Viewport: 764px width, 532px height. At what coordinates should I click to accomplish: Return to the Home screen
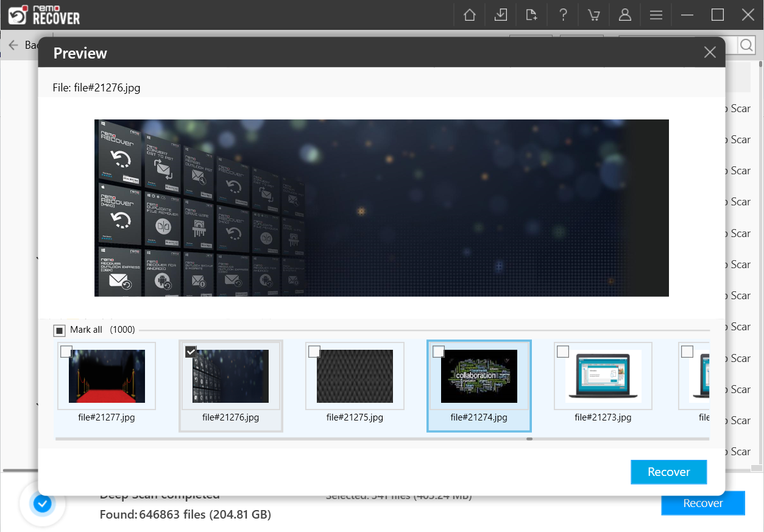coord(469,15)
